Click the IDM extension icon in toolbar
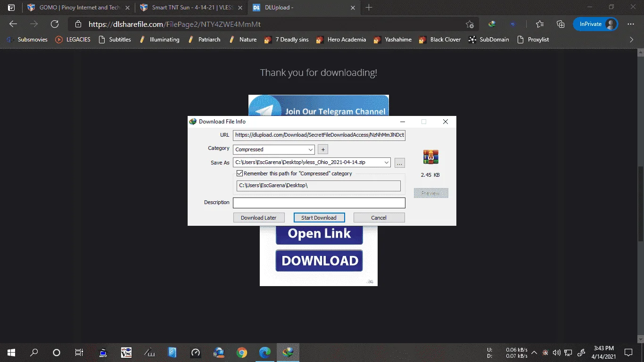 pyautogui.click(x=492, y=24)
